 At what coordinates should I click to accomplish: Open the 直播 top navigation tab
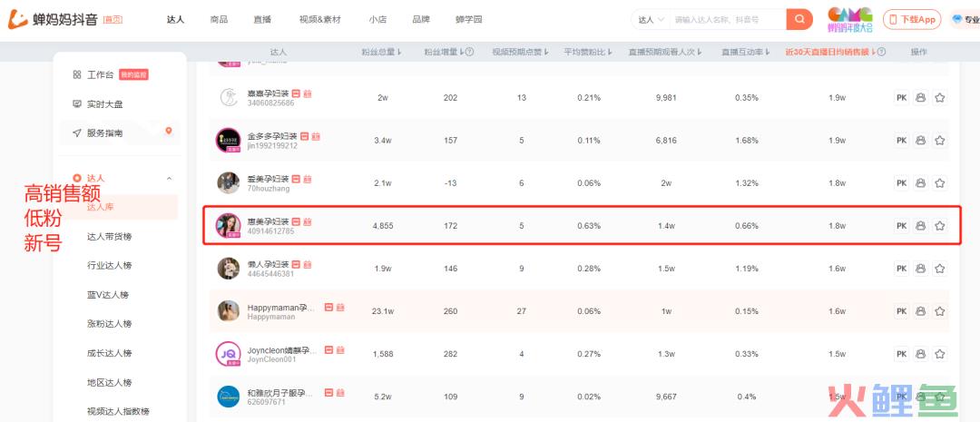click(x=262, y=19)
